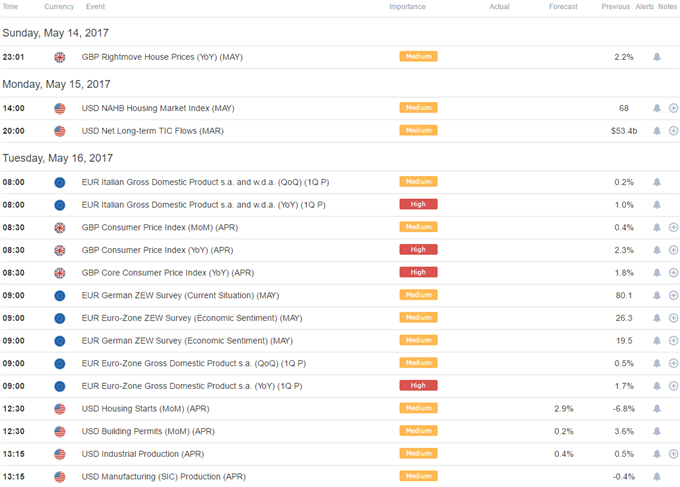Add note for USD Industrial Production
Image resolution: width=680 pixels, height=487 pixels.
673,454
